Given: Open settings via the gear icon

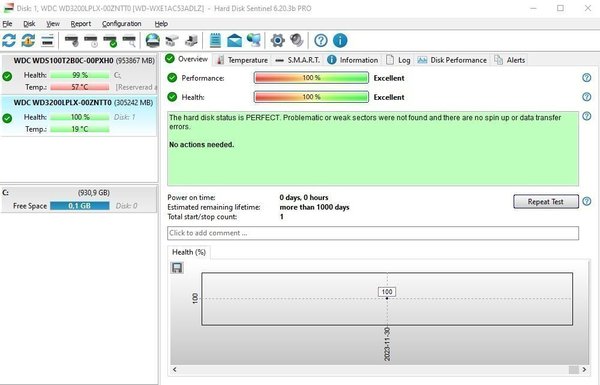Looking at the screenshot, I should (277, 40).
